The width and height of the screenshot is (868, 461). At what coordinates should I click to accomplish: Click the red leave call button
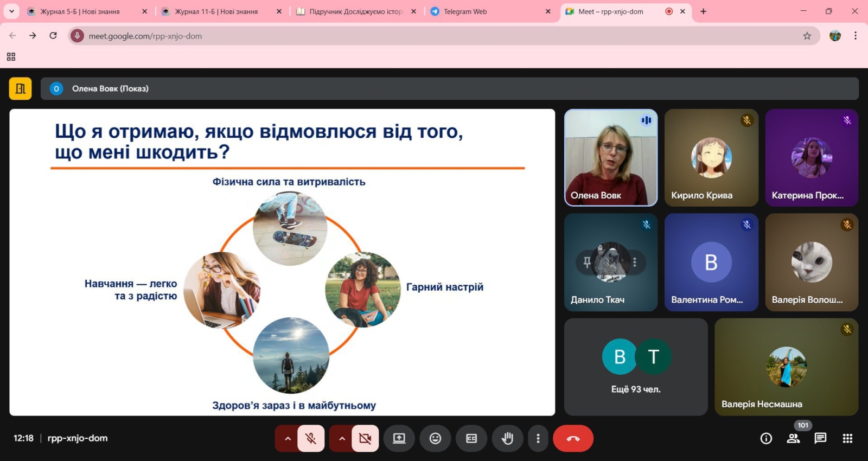click(x=573, y=438)
